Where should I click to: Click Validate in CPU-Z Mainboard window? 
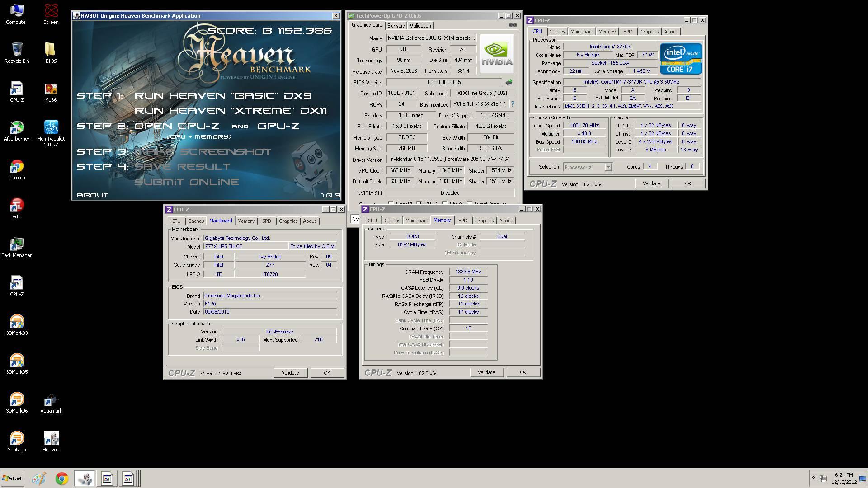click(290, 373)
